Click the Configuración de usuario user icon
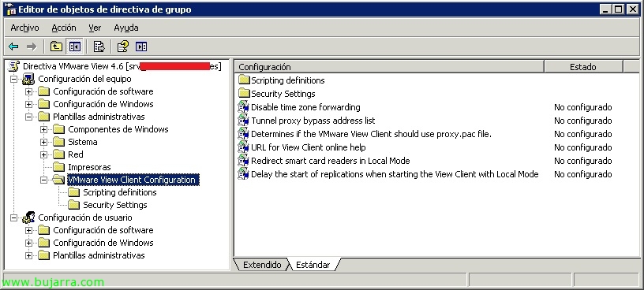Image resolution: width=644 pixels, height=290 pixels. click(28, 217)
